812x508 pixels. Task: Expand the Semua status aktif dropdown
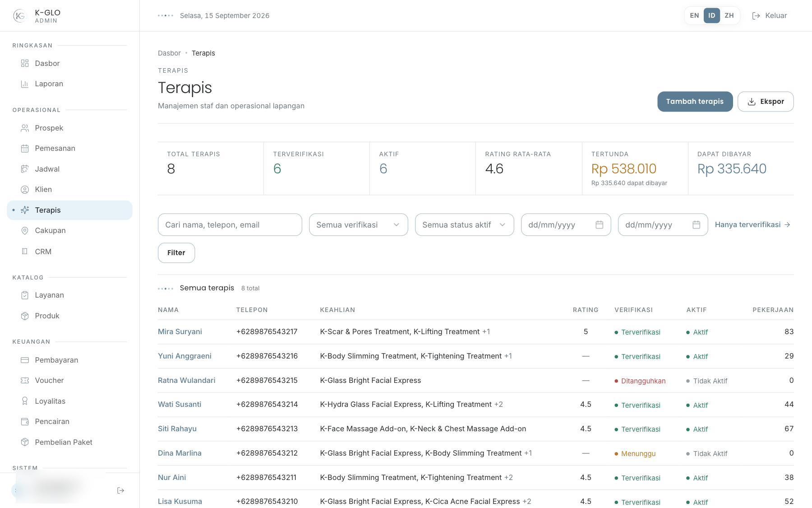(465, 225)
